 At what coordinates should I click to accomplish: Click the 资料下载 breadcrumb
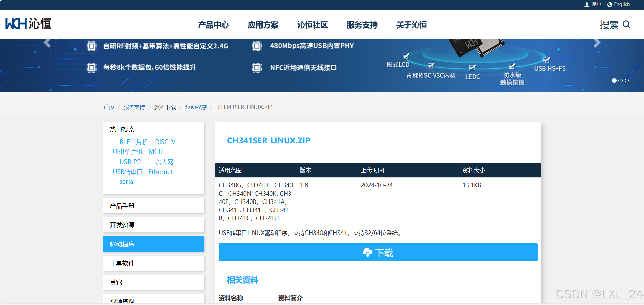tap(165, 107)
